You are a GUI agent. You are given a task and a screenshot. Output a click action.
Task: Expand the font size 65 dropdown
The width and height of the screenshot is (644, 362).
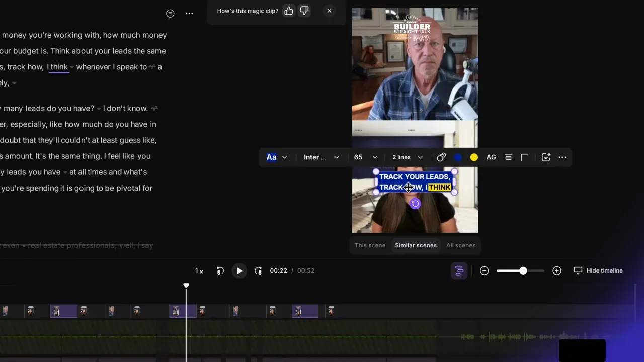tap(365, 157)
